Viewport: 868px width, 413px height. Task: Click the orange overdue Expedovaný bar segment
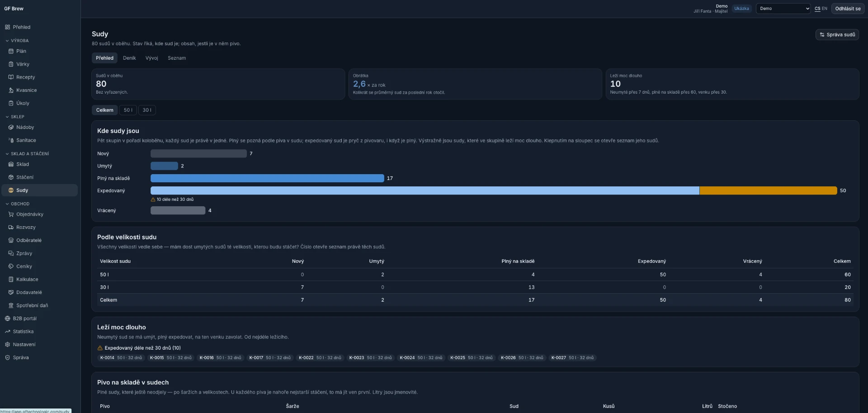point(768,190)
